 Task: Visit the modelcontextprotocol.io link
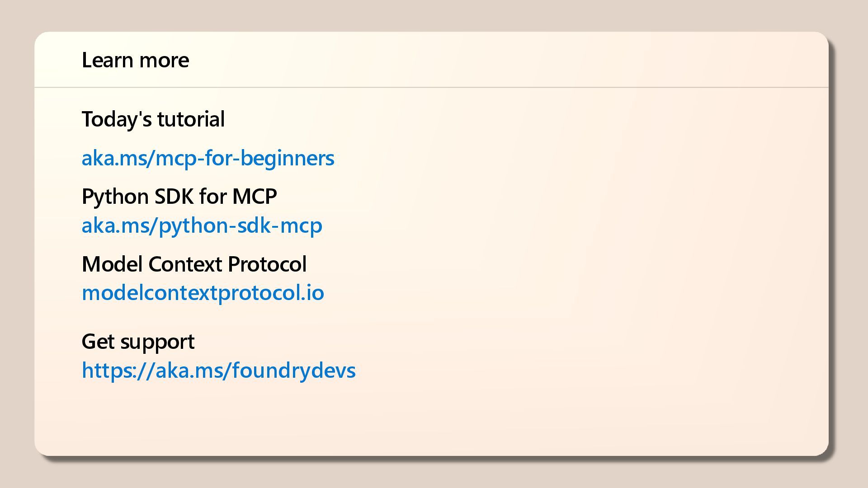203,293
